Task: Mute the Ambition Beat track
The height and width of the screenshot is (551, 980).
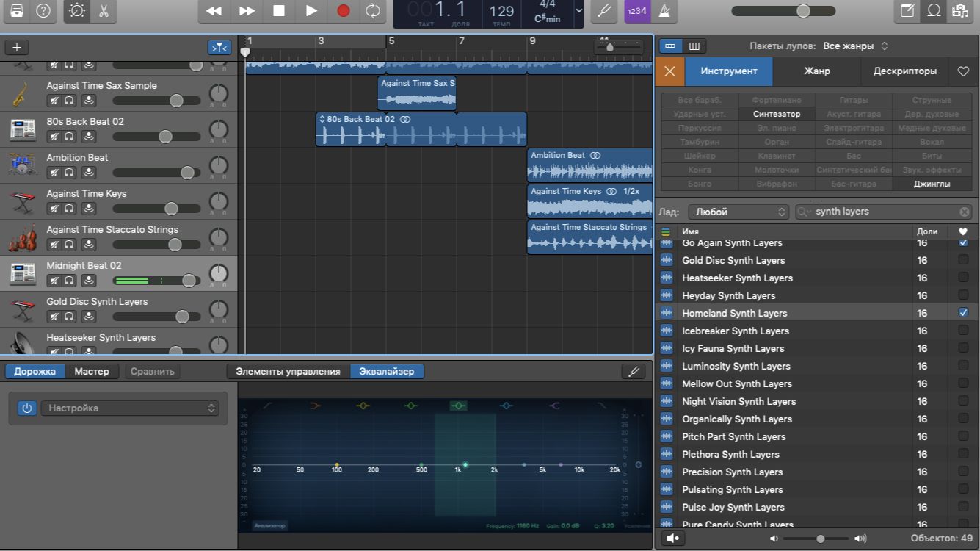Action: coord(54,173)
